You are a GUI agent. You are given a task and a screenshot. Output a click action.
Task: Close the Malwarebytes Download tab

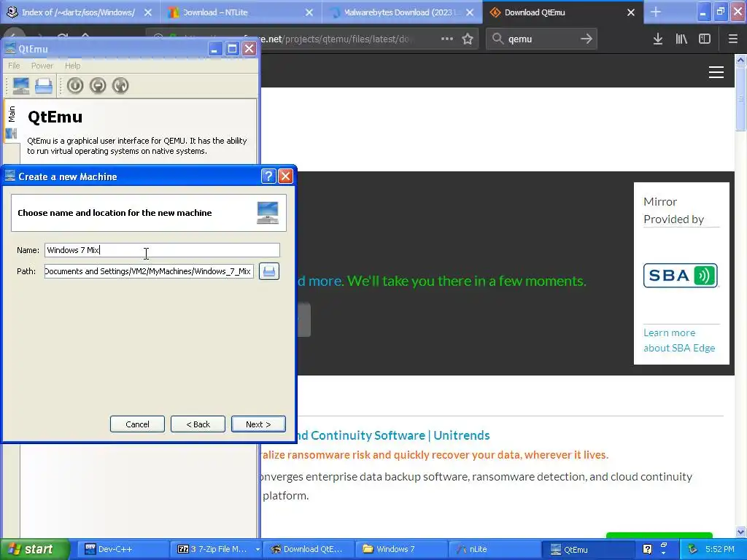pyautogui.click(x=470, y=12)
